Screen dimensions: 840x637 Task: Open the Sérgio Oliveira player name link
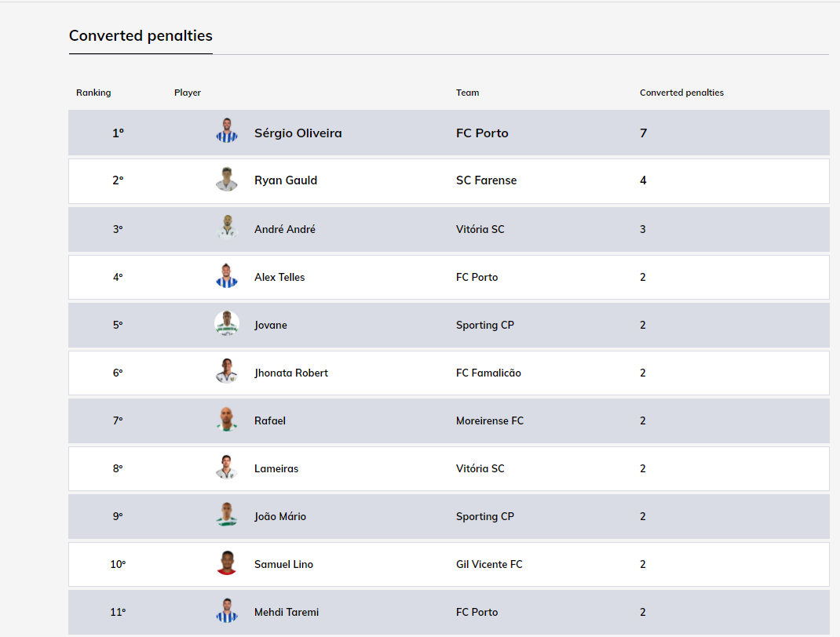(x=298, y=133)
